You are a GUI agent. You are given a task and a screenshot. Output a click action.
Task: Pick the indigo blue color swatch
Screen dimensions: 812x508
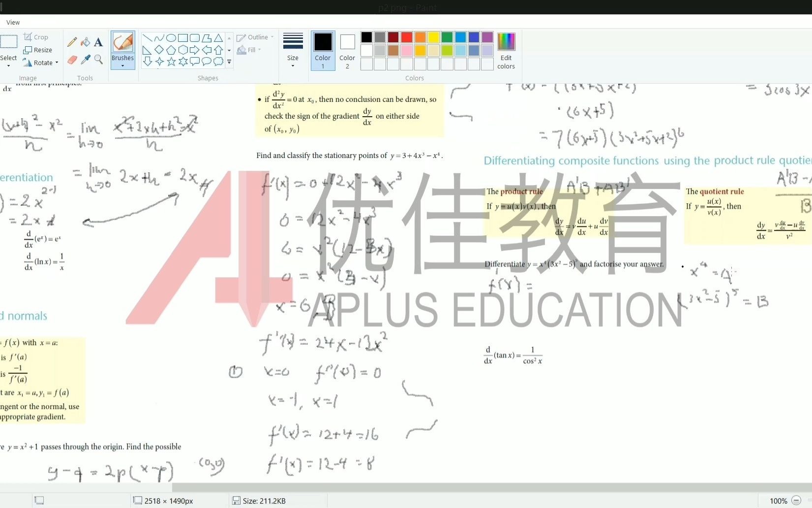pos(474,37)
